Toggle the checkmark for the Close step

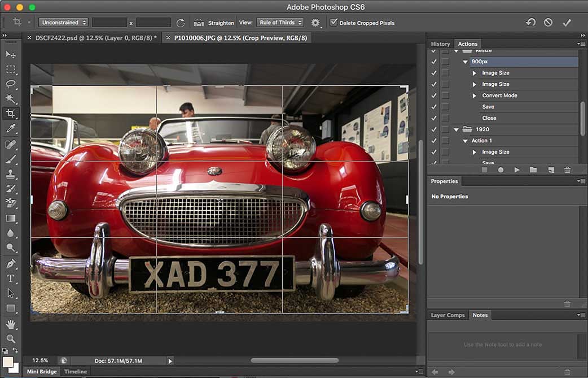click(434, 118)
